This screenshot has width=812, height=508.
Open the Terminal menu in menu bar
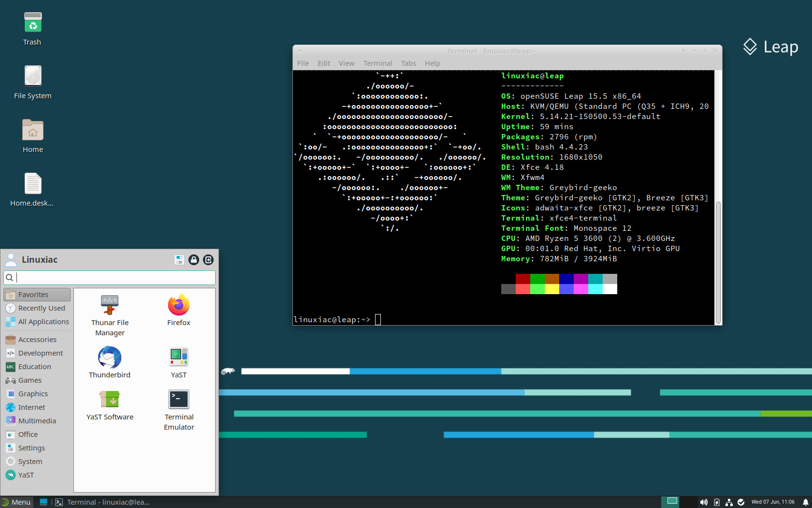377,63
